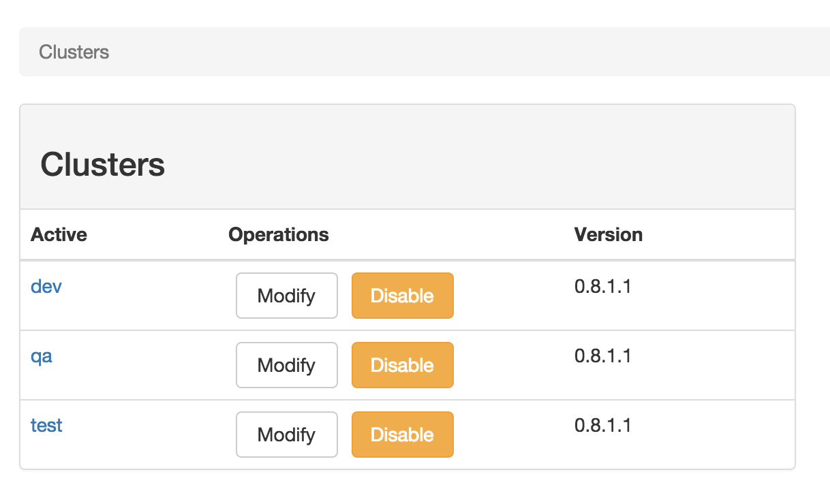830x504 pixels.
Task: Click the Version column header
Action: tap(609, 234)
